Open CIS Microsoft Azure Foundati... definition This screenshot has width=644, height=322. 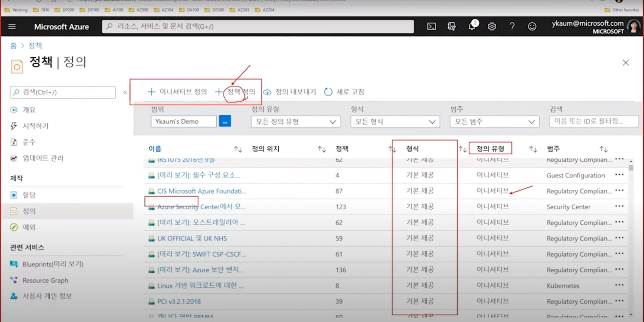pyautogui.click(x=202, y=191)
